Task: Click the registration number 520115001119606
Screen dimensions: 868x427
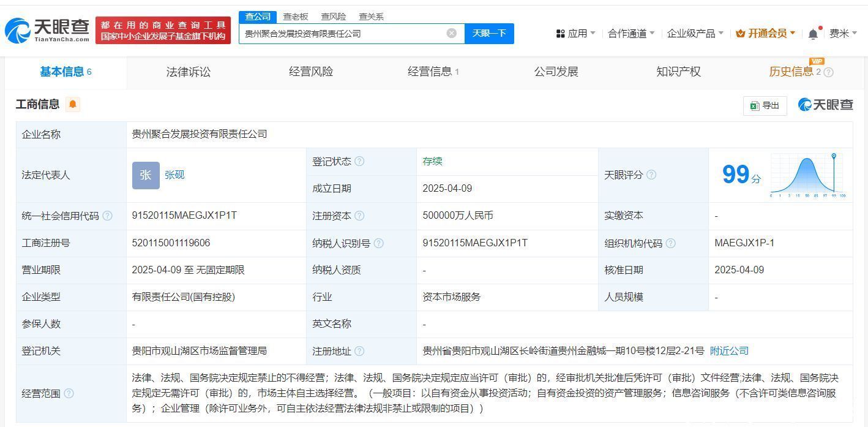Action: tap(171, 243)
